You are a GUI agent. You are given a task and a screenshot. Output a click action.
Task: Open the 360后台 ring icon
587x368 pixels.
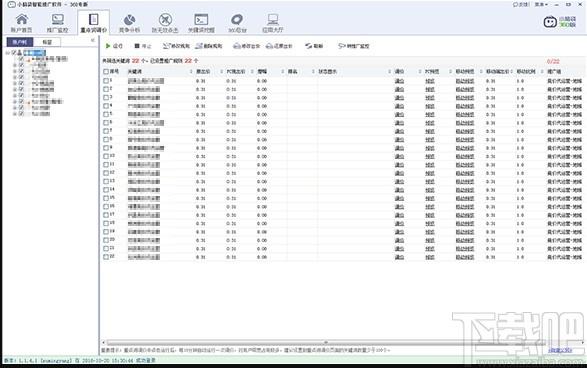tap(237, 19)
